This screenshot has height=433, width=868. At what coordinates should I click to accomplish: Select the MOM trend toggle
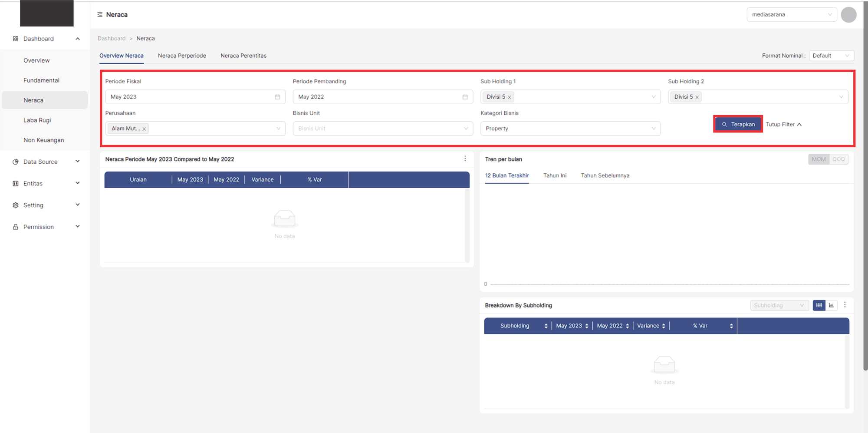(819, 159)
